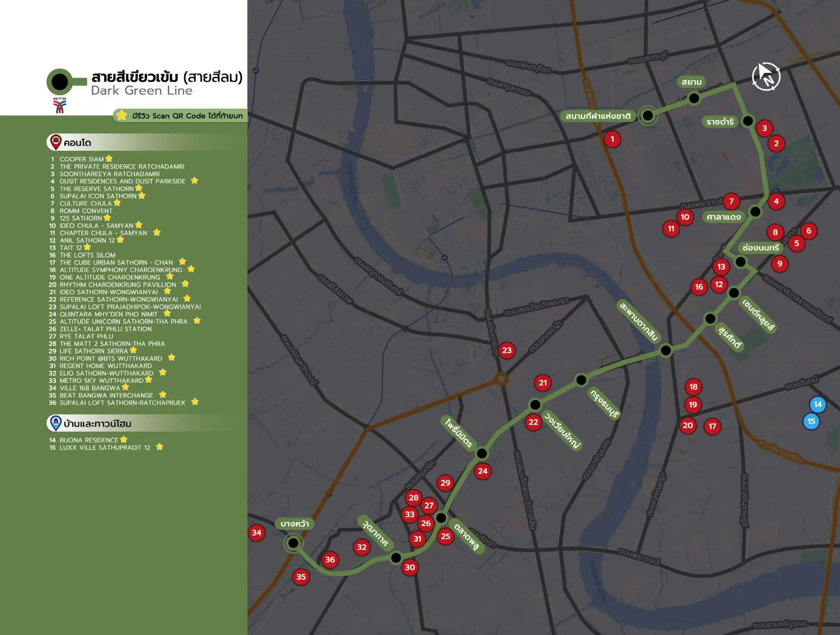Select BUONA RESIDENCE in the house list

89,440
